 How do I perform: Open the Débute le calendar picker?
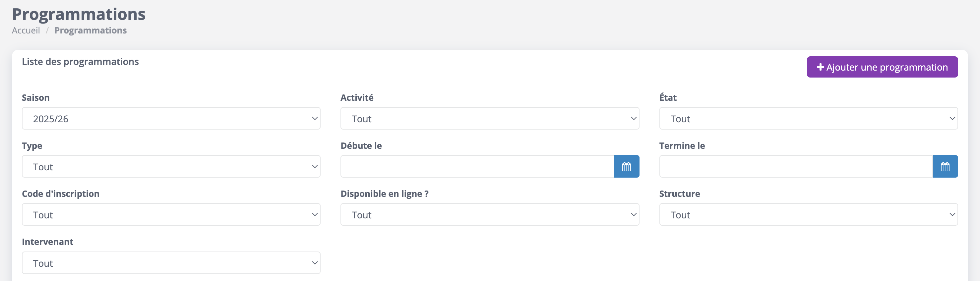click(626, 167)
